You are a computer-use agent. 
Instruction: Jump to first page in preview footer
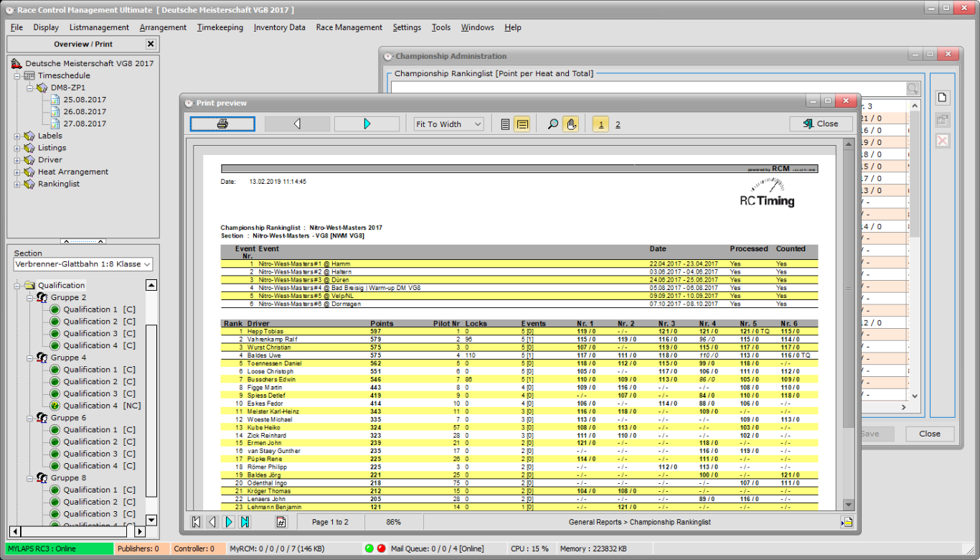(196, 522)
